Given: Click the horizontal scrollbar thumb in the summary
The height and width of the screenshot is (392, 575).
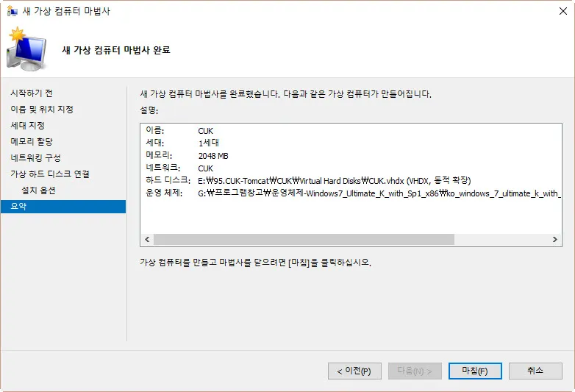Looking at the screenshot, I should tap(304, 240).
